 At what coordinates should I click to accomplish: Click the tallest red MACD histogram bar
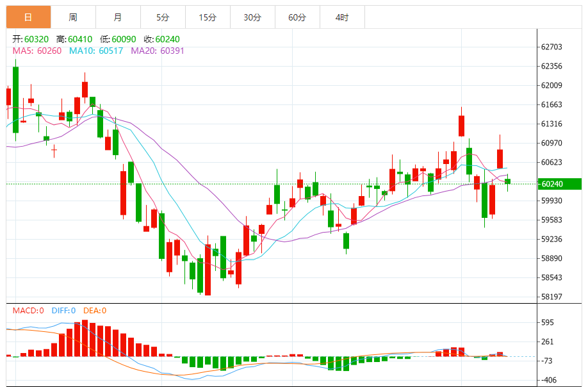tap(85, 338)
